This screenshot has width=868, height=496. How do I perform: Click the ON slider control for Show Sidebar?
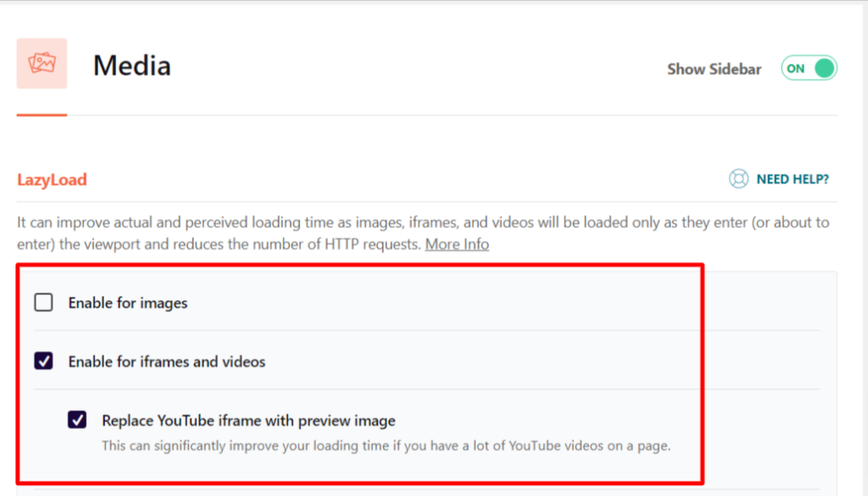[808, 68]
